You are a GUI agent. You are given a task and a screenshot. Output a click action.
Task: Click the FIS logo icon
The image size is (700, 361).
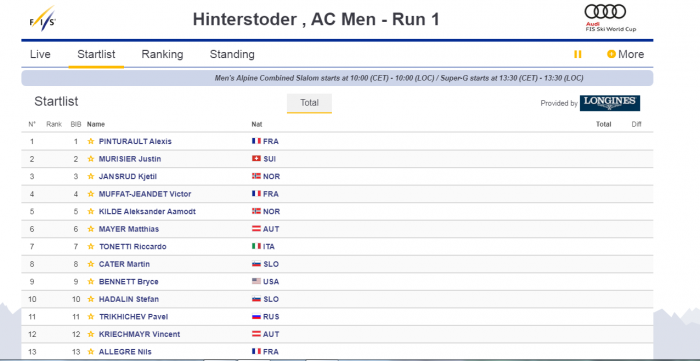click(x=43, y=18)
